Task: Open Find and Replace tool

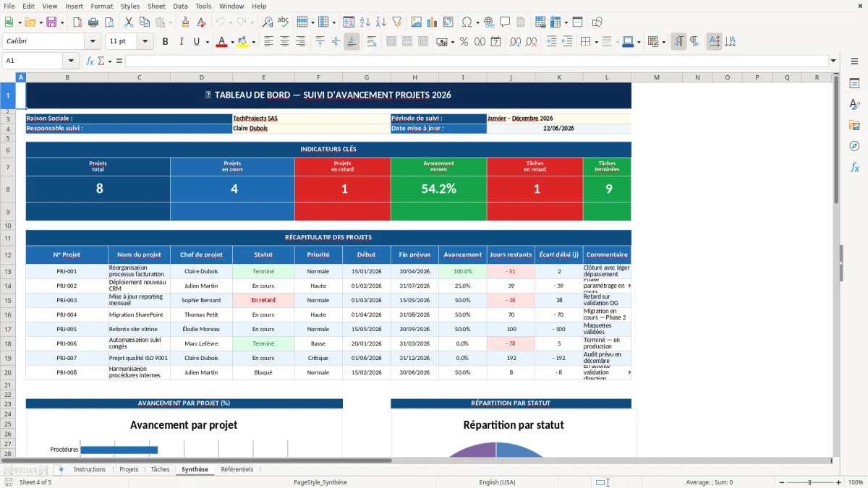Action: 268,22
